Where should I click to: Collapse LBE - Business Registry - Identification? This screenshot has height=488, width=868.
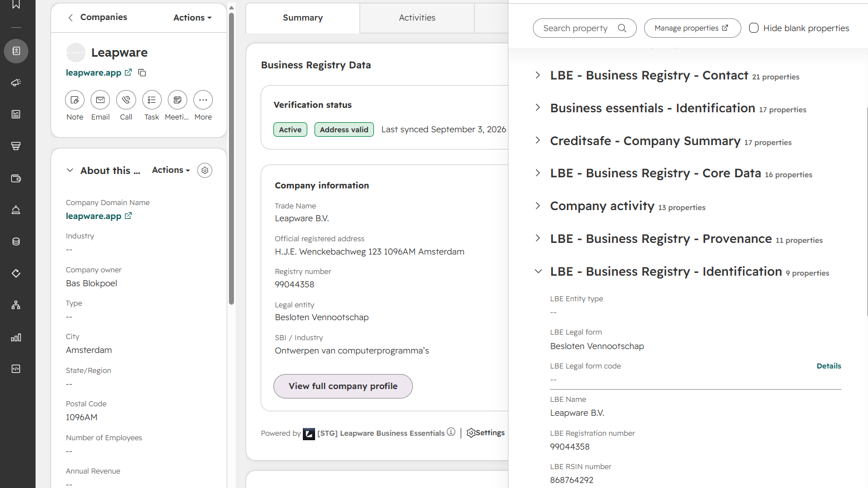(538, 271)
